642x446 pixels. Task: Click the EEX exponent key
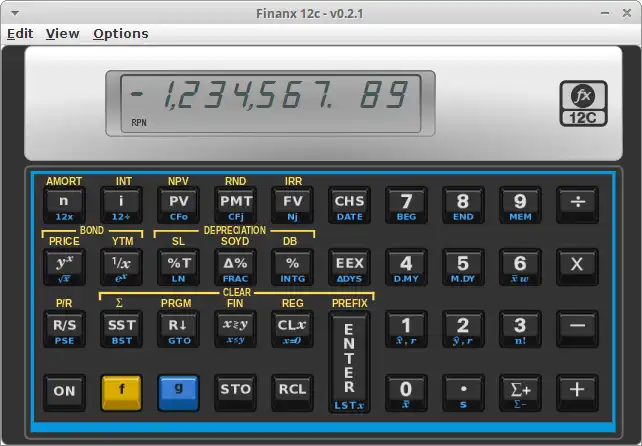(x=349, y=267)
